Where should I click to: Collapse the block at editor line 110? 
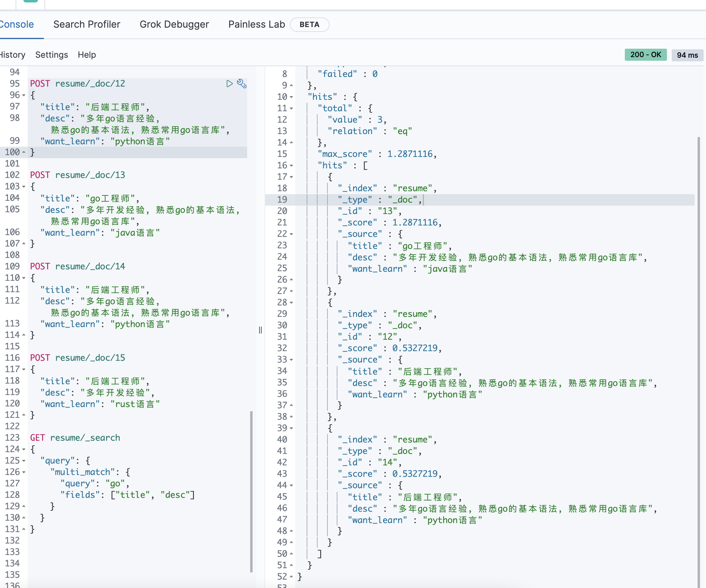pyautogui.click(x=24, y=278)
